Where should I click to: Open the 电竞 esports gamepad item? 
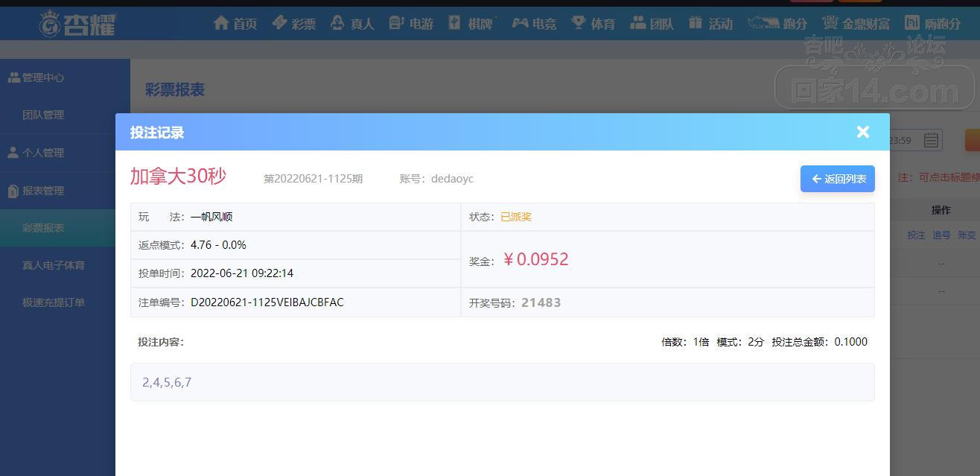[x=534, y=24]
